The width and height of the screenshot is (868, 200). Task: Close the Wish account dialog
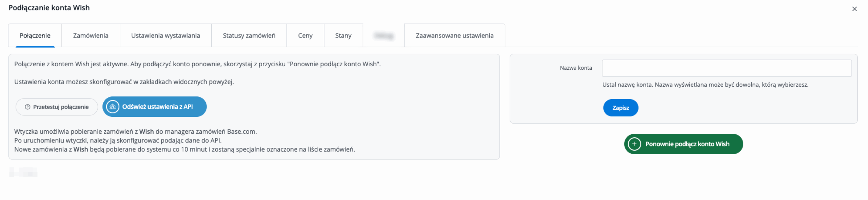(x=854, y=9)
